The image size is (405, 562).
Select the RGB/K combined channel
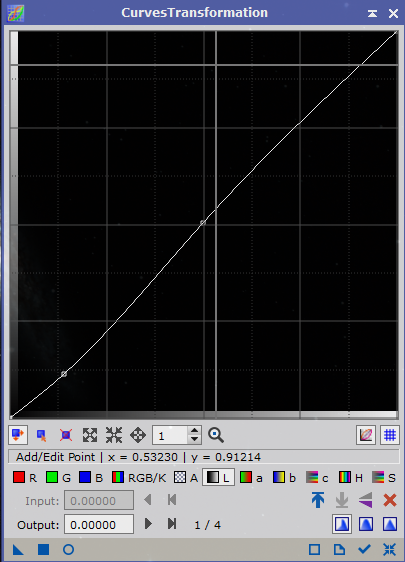click(139, 478)
